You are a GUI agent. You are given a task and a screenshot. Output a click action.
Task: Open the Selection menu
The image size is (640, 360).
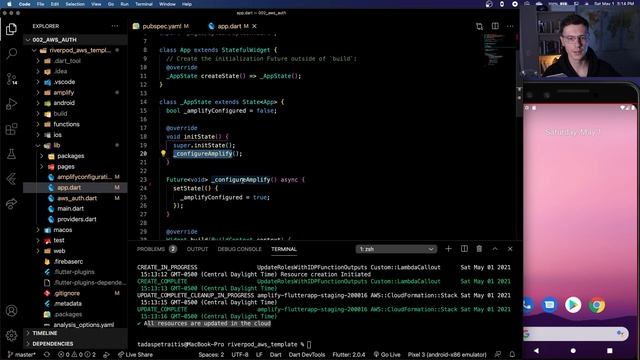tap(75, 4)
